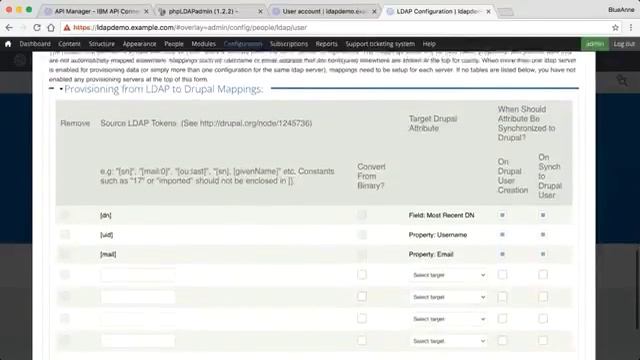Click the green admin account link
The width and height of the screenshot is (640, 360).
[x=595, y=44]
